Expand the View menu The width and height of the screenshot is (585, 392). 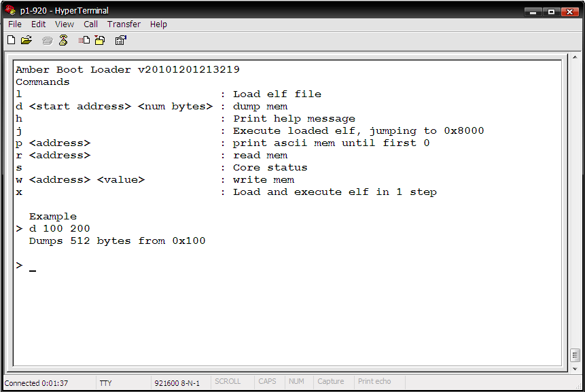click(65, 24)
